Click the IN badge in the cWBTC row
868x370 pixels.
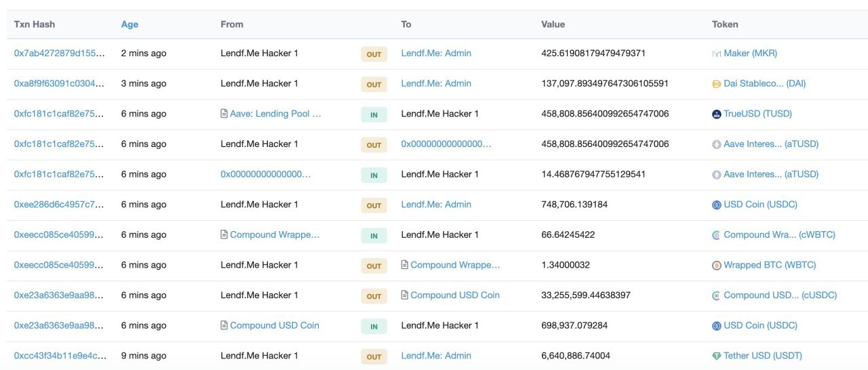[374, 237]
